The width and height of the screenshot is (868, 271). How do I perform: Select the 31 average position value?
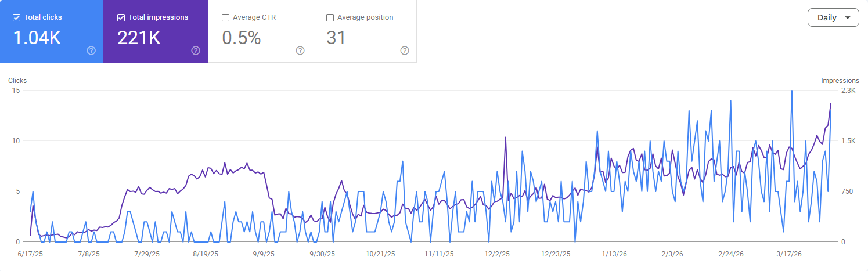coord(336,38)
